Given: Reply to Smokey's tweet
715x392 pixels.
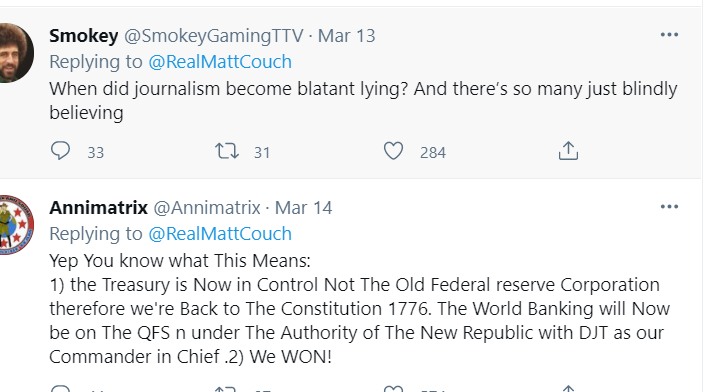Looking at the screenshot, I should (x=60, y=151).
